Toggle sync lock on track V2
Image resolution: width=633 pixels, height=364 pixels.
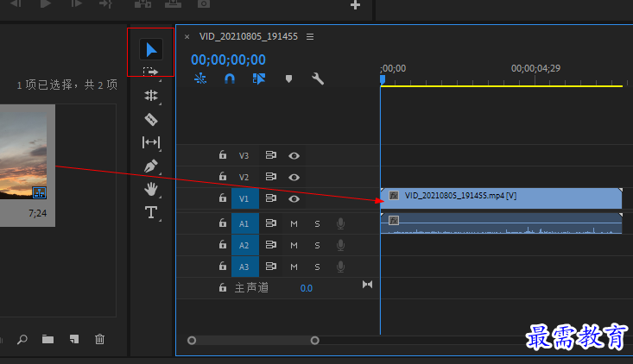[x=271, y=177]
